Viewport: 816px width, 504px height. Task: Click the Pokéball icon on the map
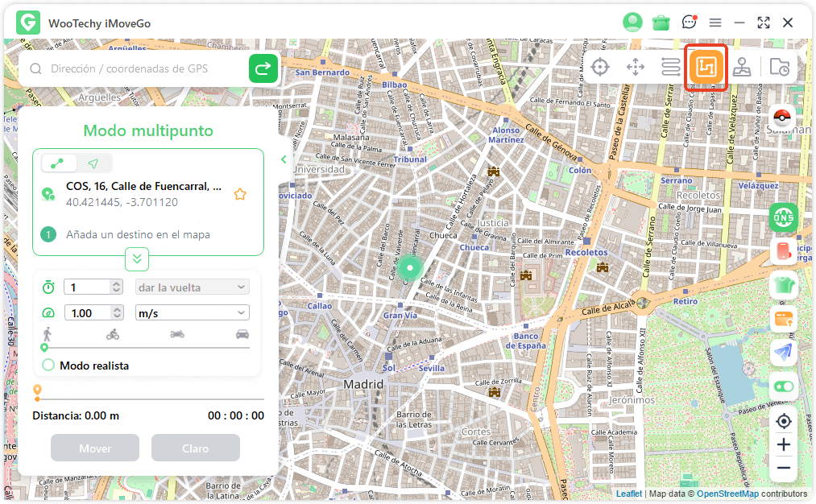[x=783, y=118]
